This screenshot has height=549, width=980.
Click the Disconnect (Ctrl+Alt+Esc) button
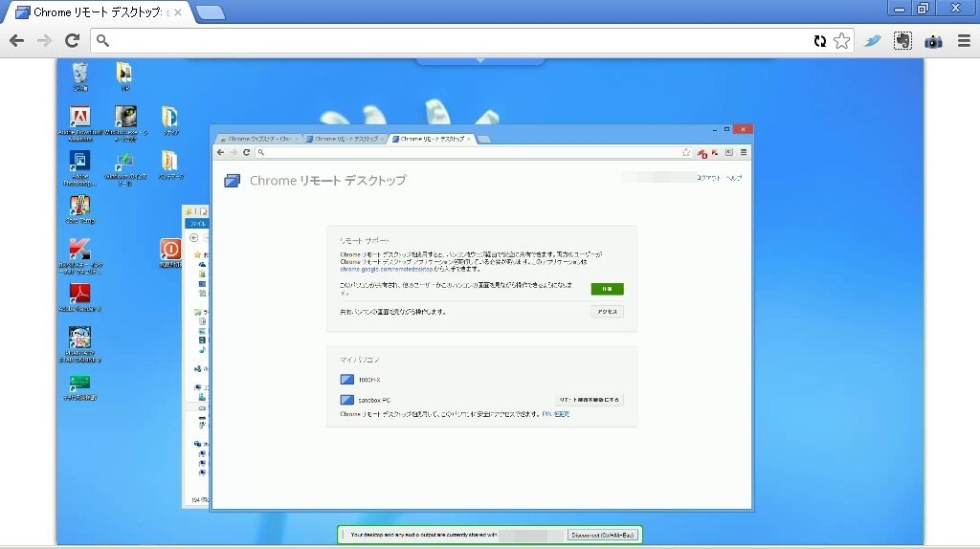point(603,536)
